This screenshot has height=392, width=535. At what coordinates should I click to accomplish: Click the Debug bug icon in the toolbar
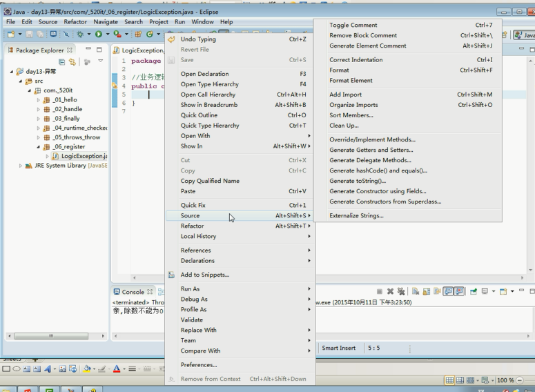(x=80, y=35)
